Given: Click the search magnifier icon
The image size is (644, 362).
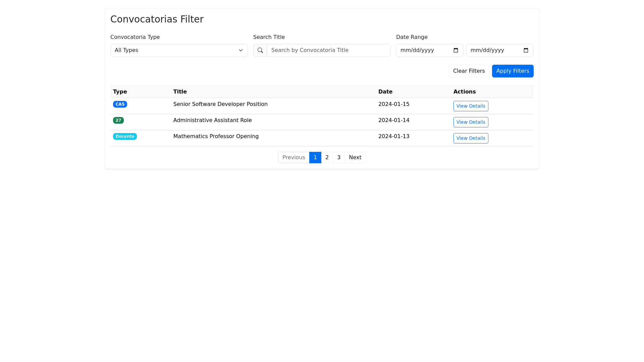Looking at the screenshot, I should point(260,50).
